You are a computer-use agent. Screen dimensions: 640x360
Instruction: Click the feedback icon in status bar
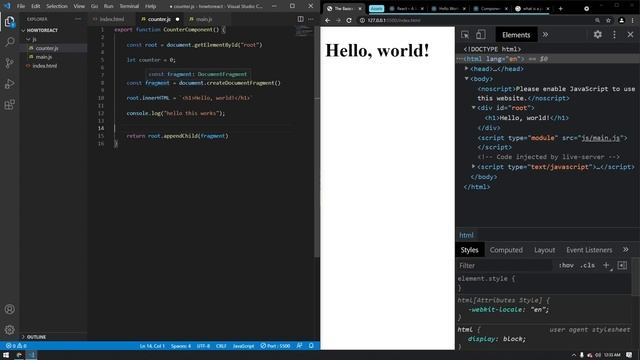[300, 346]
